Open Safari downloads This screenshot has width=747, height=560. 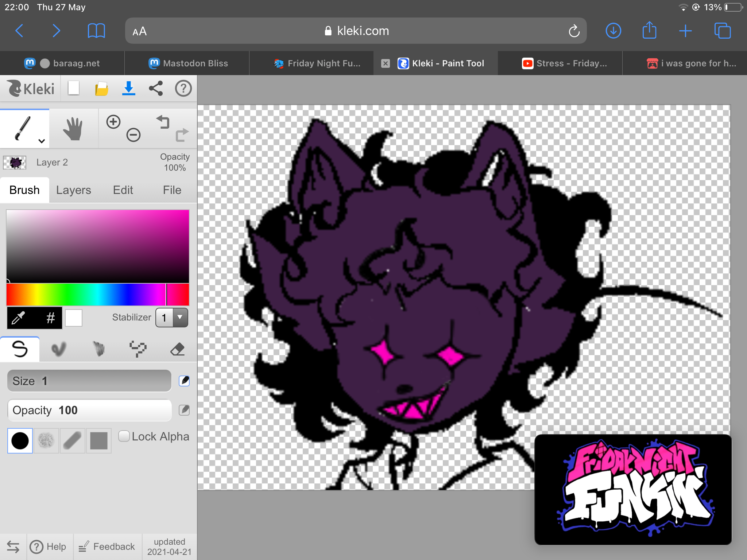pos(614,31)
